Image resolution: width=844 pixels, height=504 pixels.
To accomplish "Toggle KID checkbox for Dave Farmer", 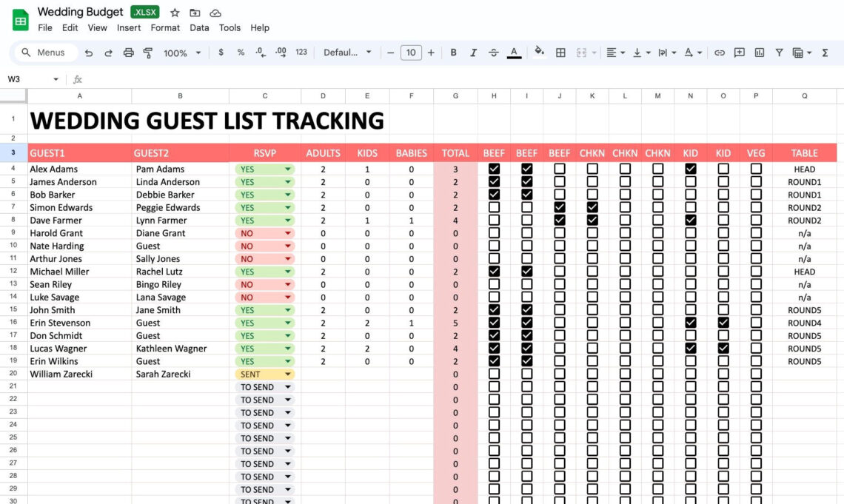I will click(690, 221).
